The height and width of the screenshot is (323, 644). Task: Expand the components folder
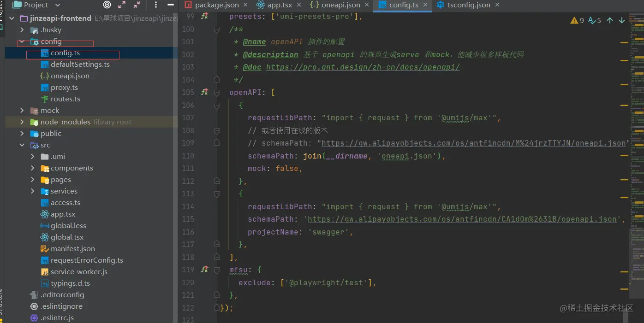point(32,168)
